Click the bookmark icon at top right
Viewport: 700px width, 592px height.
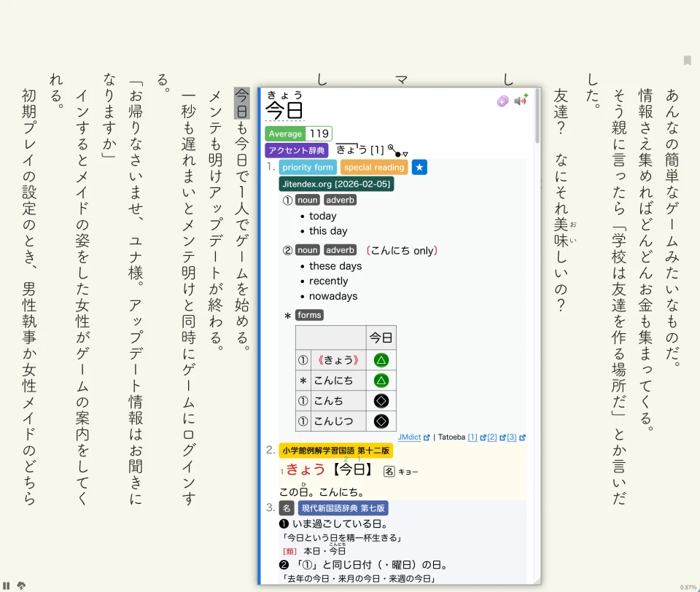coord(688,61)
